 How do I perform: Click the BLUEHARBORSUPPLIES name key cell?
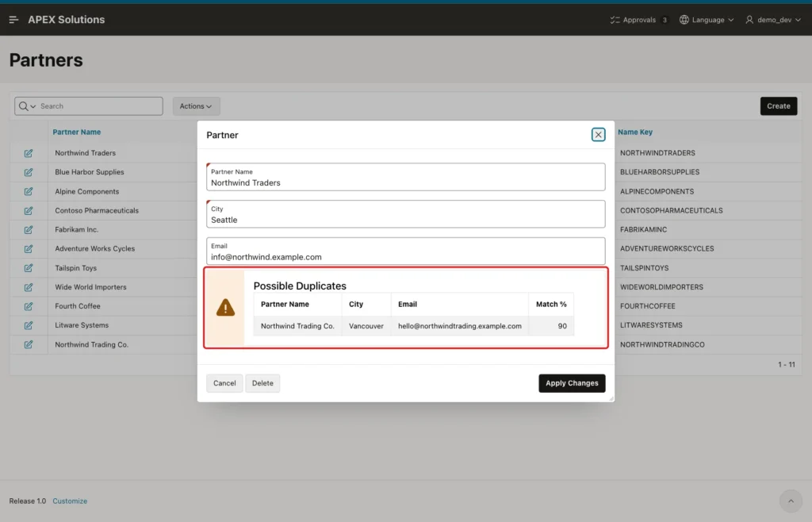(659, 172)
